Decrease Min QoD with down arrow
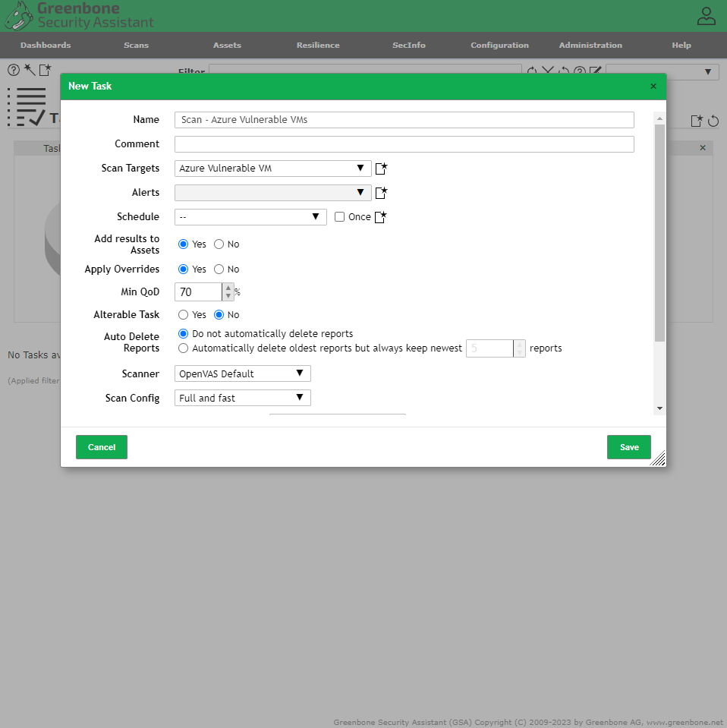The height and width of the screenshot is (728, 727). (x=228, y=296)
